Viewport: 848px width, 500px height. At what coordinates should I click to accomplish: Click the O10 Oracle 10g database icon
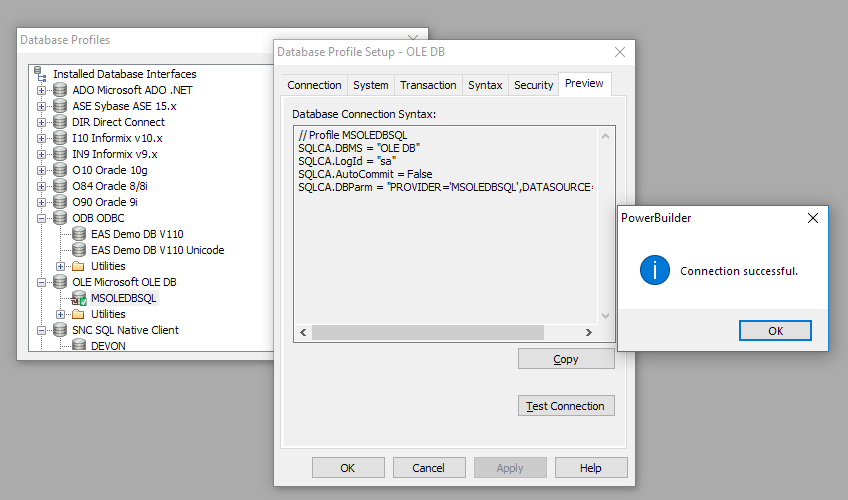[x=60, y=170]
